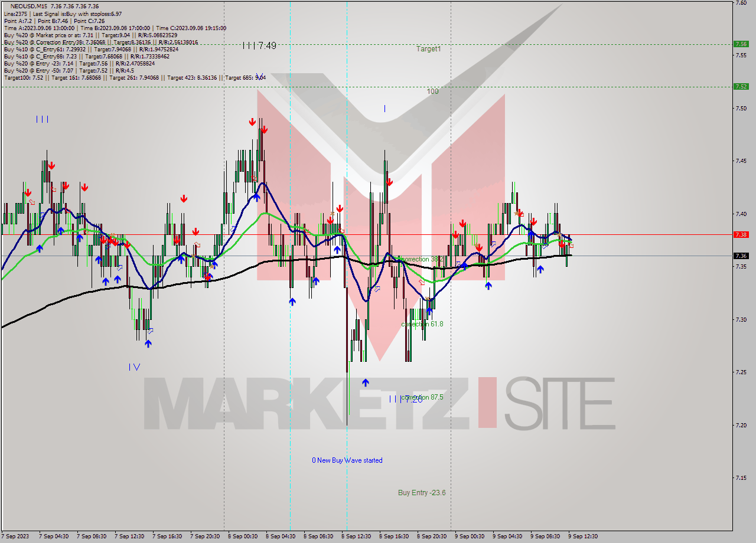Click the 7.40 price axis label
The height and width of the screenshot is (543, 756).
coord(741,214)
